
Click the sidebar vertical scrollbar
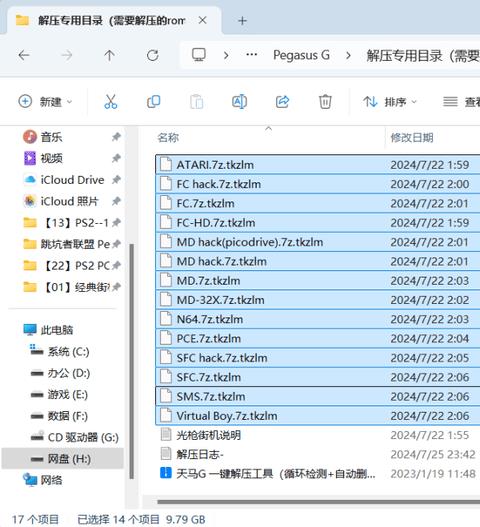[131, 361]
